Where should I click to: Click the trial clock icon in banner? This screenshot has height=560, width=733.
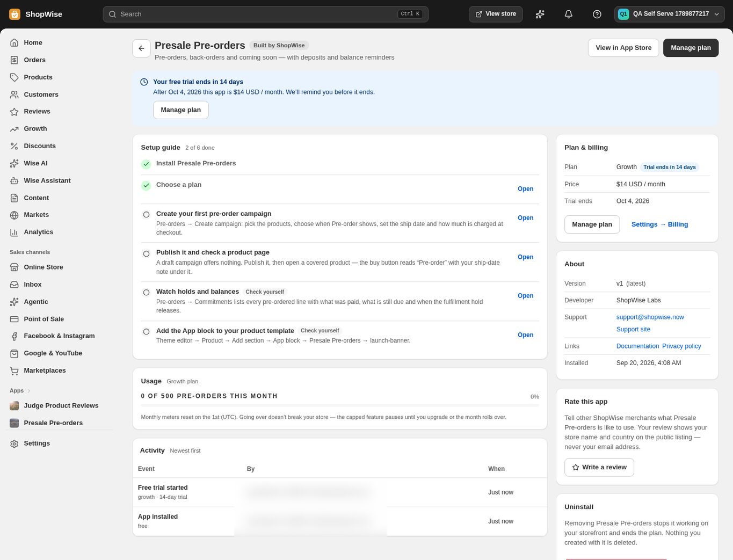[144, 82]
